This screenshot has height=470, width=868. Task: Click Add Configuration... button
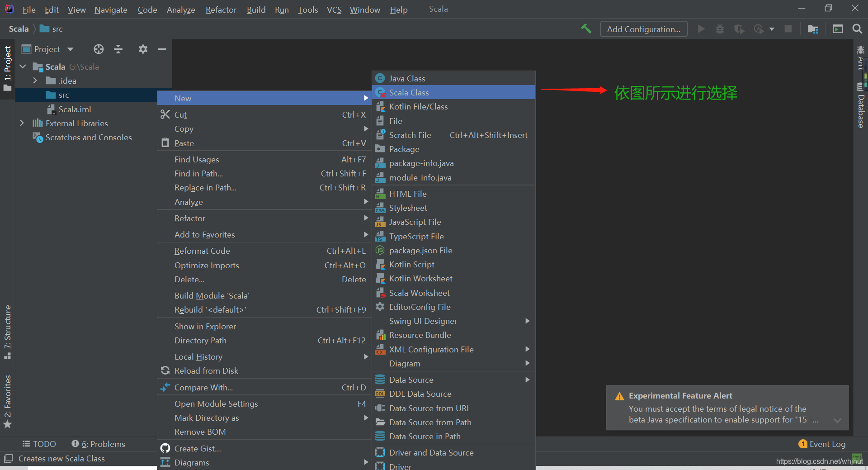[643, 29]
